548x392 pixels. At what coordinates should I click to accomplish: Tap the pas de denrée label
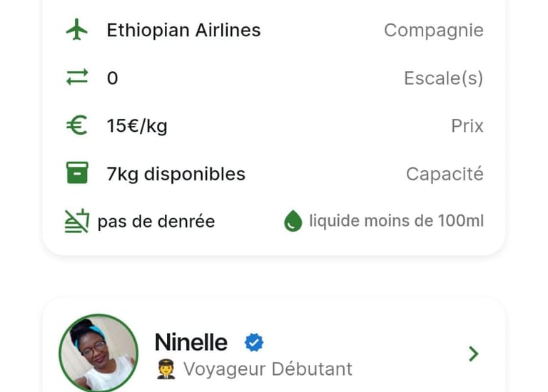click(156, 222)
